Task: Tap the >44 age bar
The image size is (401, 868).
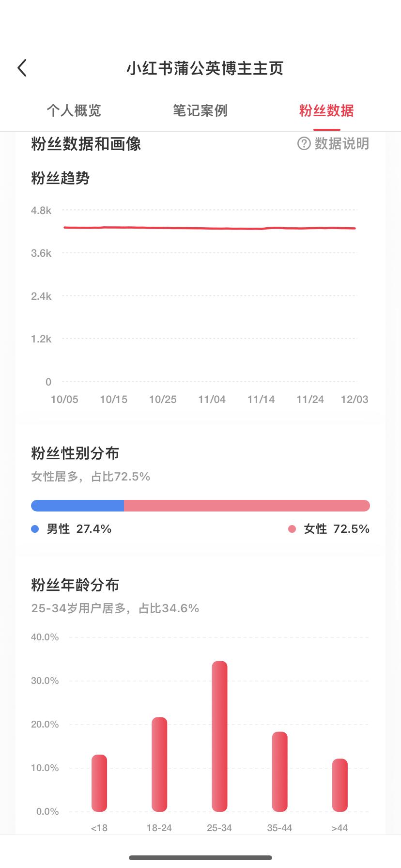Action: [x=340, y=785]
